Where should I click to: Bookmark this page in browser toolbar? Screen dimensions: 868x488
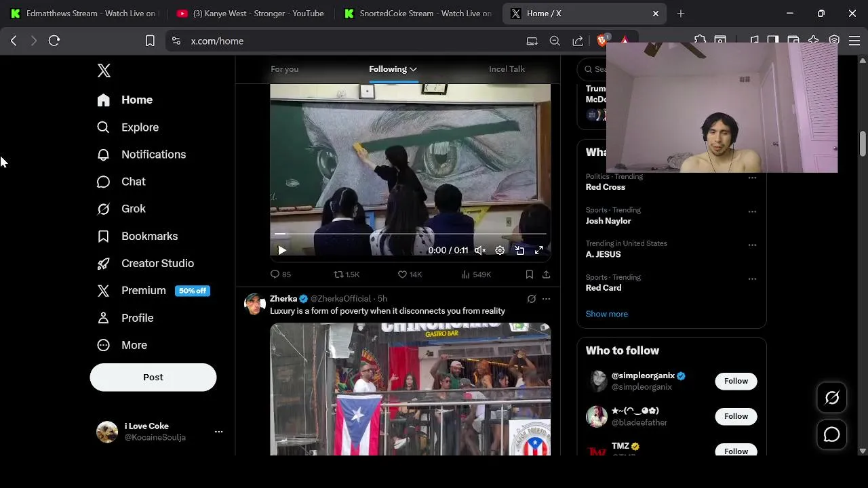150,41
